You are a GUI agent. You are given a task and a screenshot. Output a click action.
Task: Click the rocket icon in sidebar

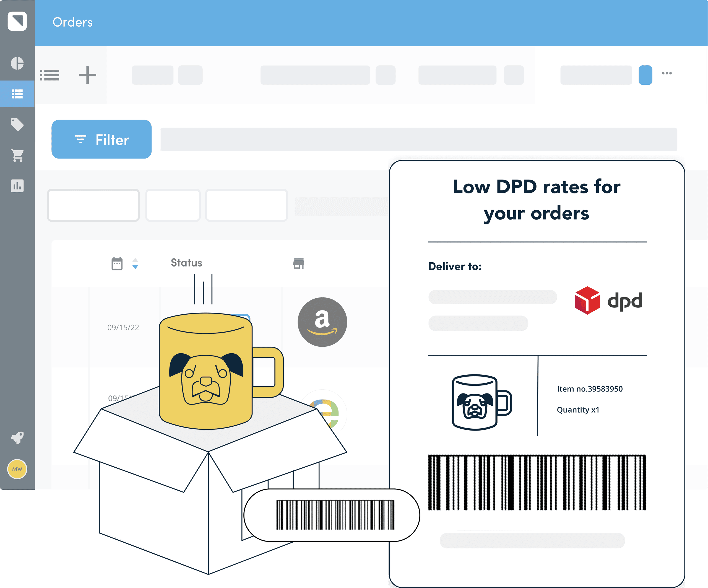17,437
